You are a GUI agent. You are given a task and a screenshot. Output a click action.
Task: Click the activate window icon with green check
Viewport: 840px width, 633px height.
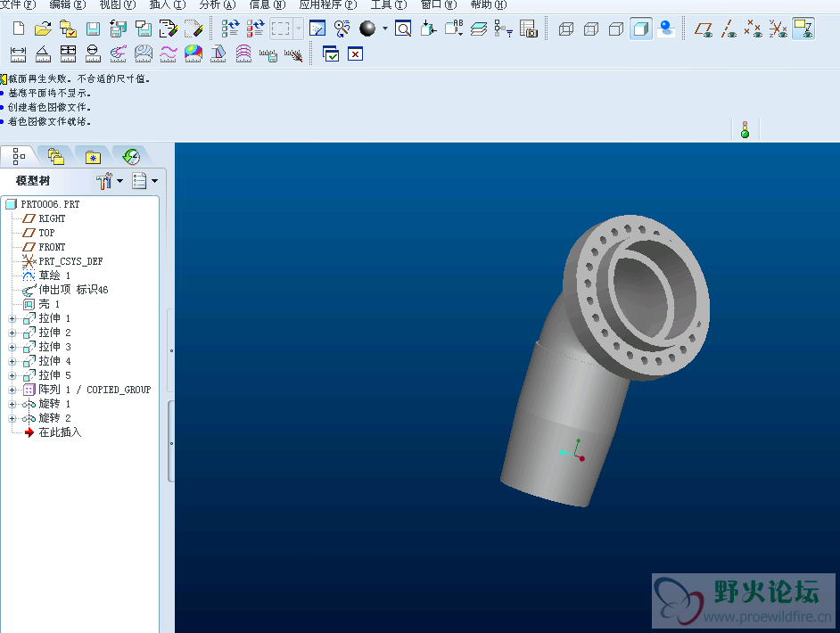(331, 53)
